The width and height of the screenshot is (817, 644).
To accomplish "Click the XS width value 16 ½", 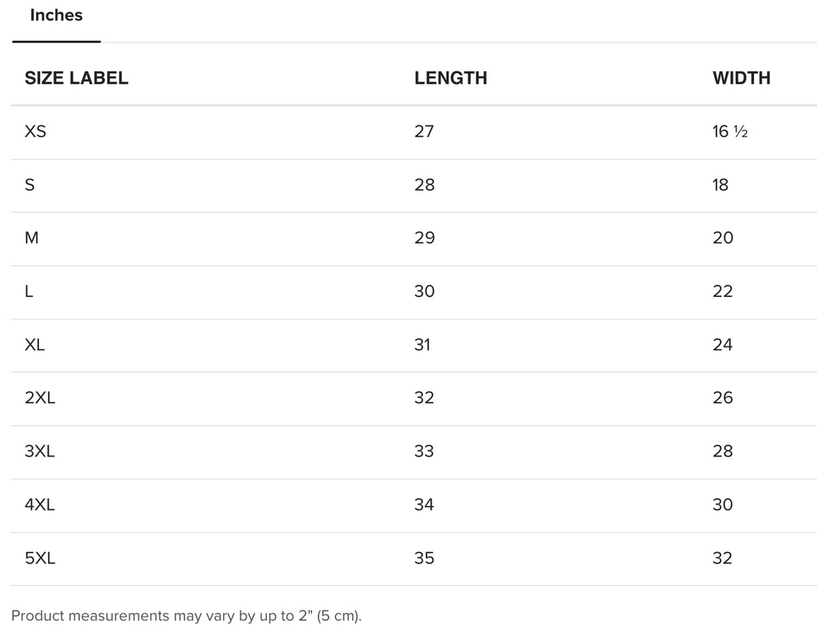I will (730, 132).
